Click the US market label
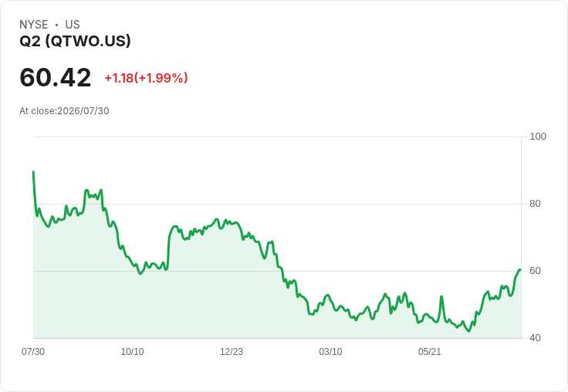The width and height of the screenshot is (568, 392). coord(73,25)
